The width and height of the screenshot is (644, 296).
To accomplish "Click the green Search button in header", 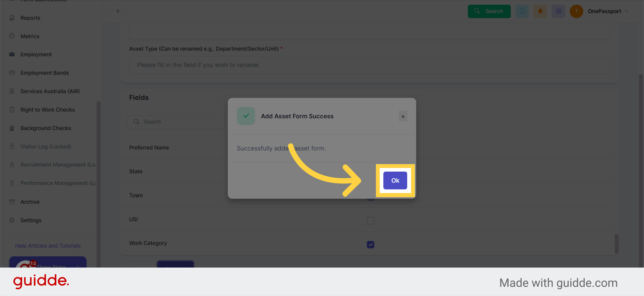I will coord(489,11).
